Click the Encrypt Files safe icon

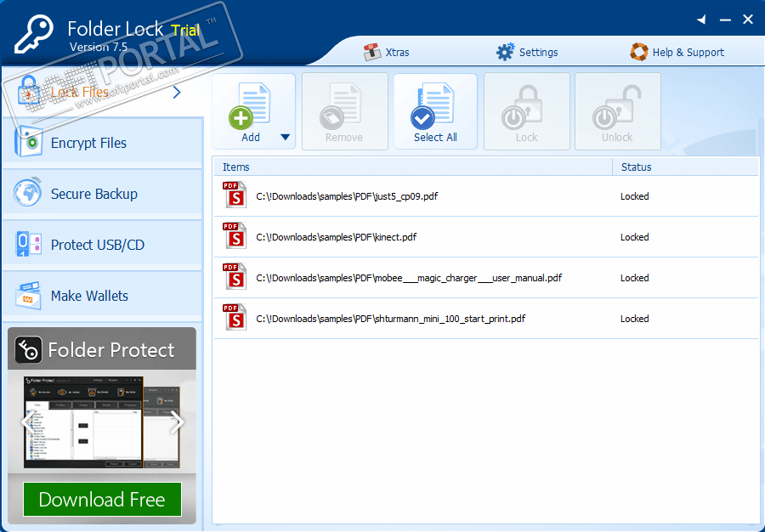pyautogui.click(x=28, y=143)
